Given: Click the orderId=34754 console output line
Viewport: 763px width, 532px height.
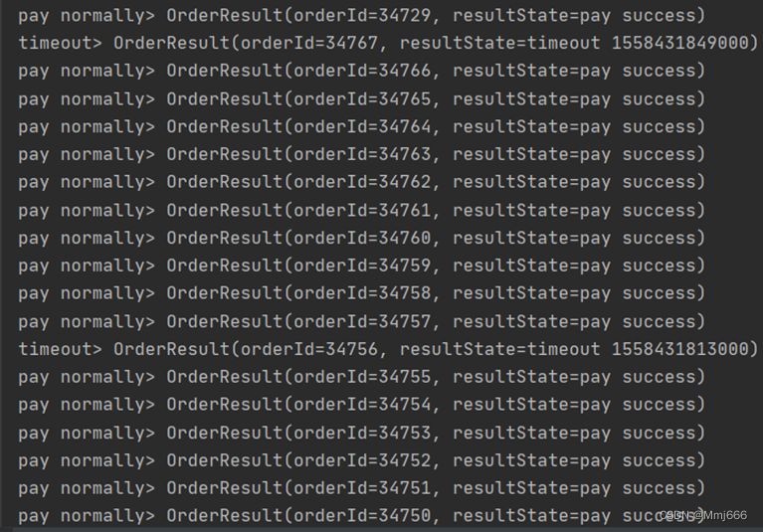Looking at the screenshot, I should pyautogui.click(x=361, y=405).
